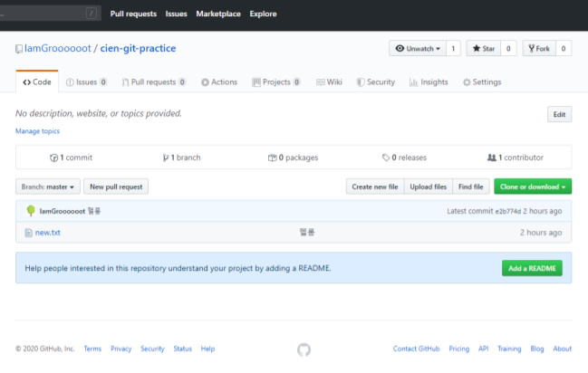The height and width of the screenshot is (373, 588).
Task: Open the Actions tab
Action: (219, 82)
